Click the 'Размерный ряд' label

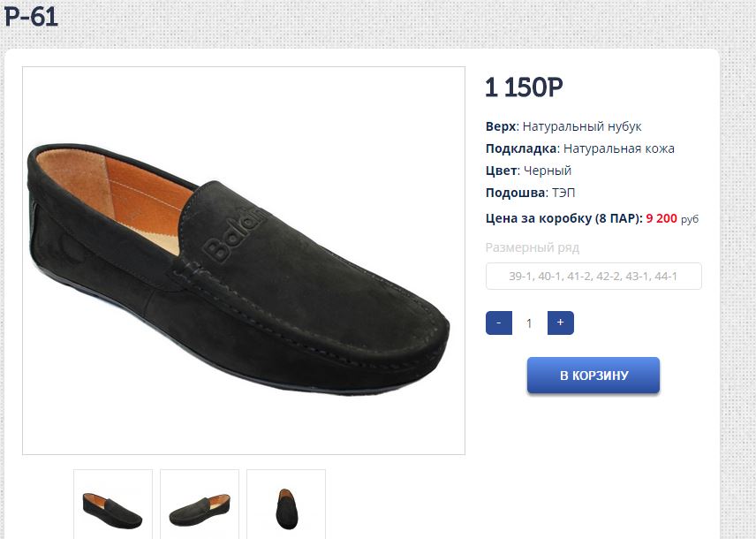tap(533, 247)
